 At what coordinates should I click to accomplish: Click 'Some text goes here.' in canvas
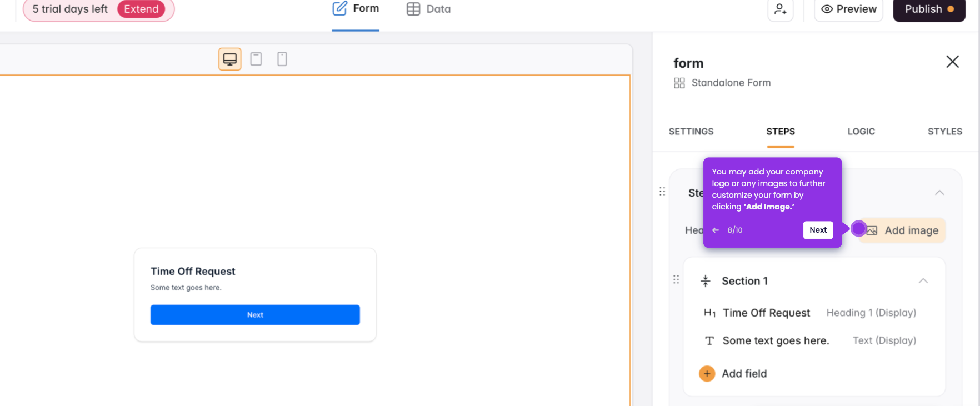(186, 288)
